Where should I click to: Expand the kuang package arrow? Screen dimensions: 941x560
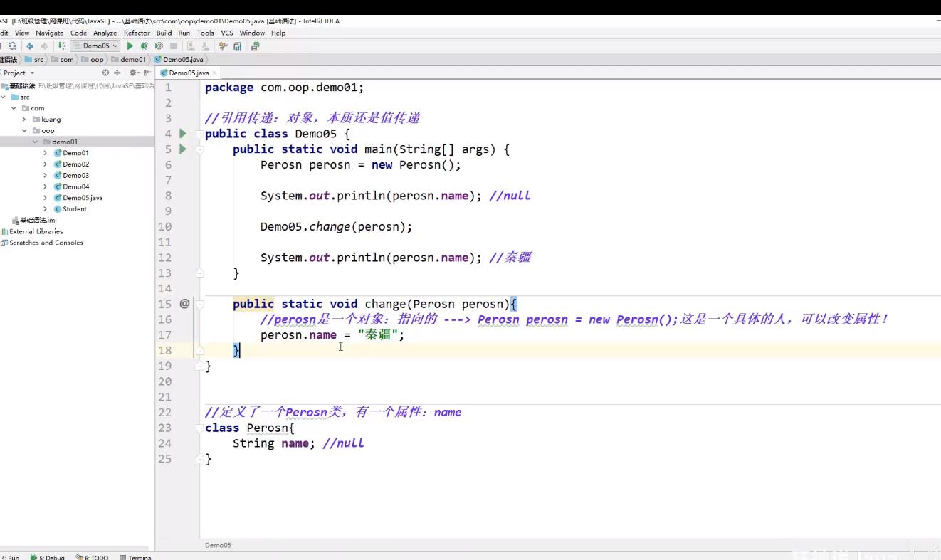click(24, 120)
